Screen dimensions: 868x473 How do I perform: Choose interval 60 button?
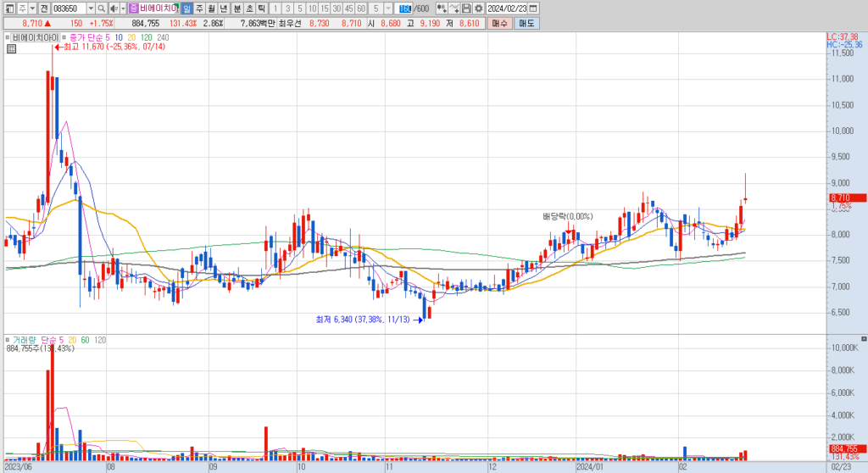point(361,8)
